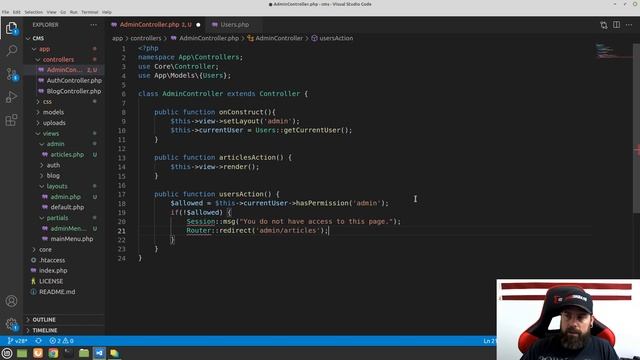This screenshot has height=360, width=640.
Task: Expand the OUTLINE section
Action: (x=64, y=320)
